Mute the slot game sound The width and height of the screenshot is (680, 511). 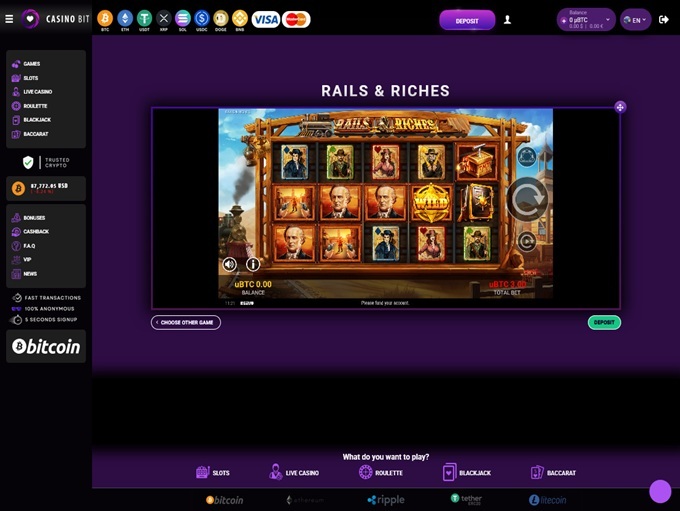230,264
